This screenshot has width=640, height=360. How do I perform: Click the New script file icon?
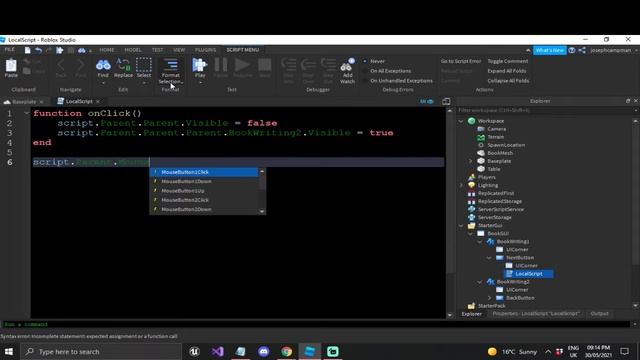click(x=27, y=50)
